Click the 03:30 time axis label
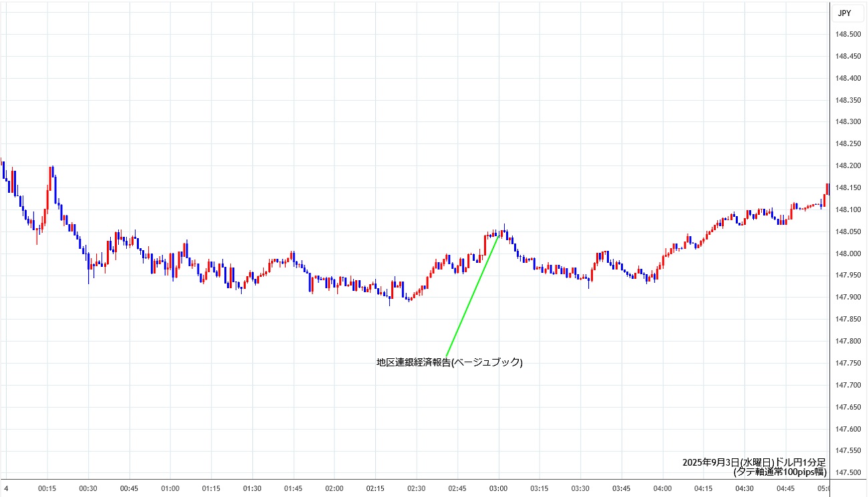The height and width of the screenshot is (497, 868). click(581, 489)
